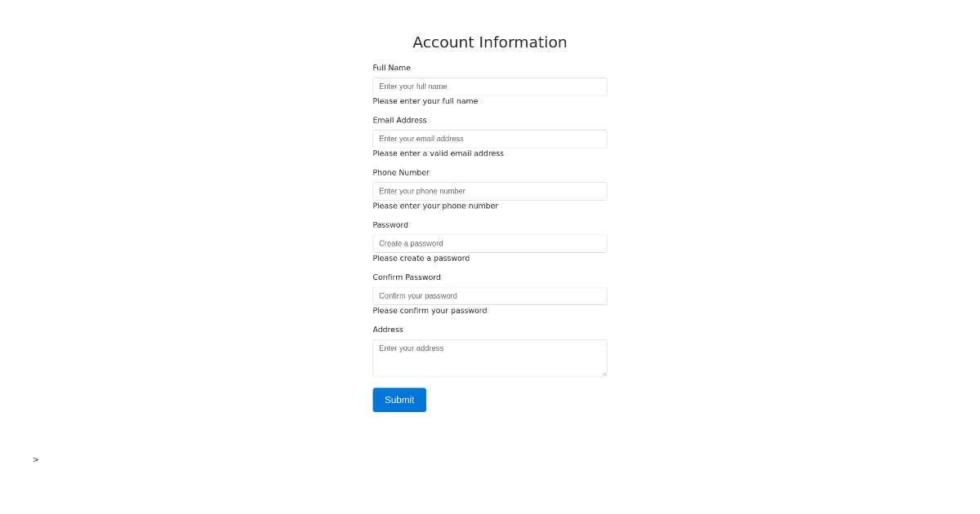Click the '>' prompt at bottom left
980x514 pixels.
[35, 459]
